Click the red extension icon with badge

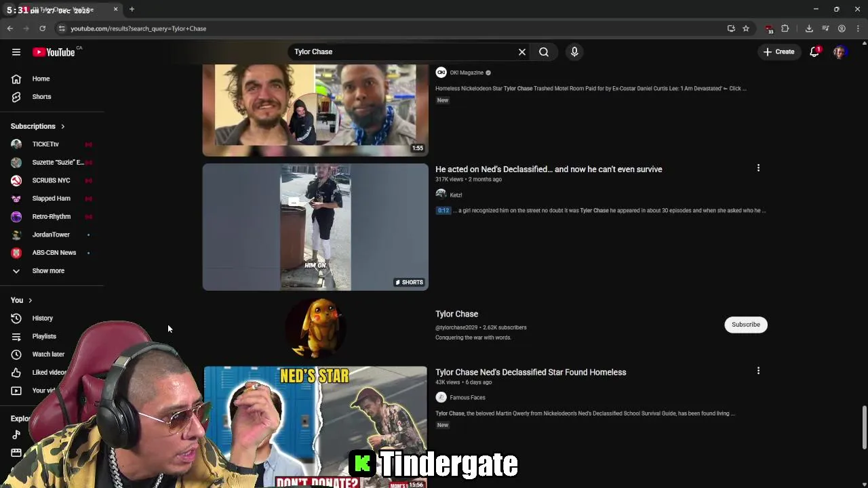[x=769, y=29]
